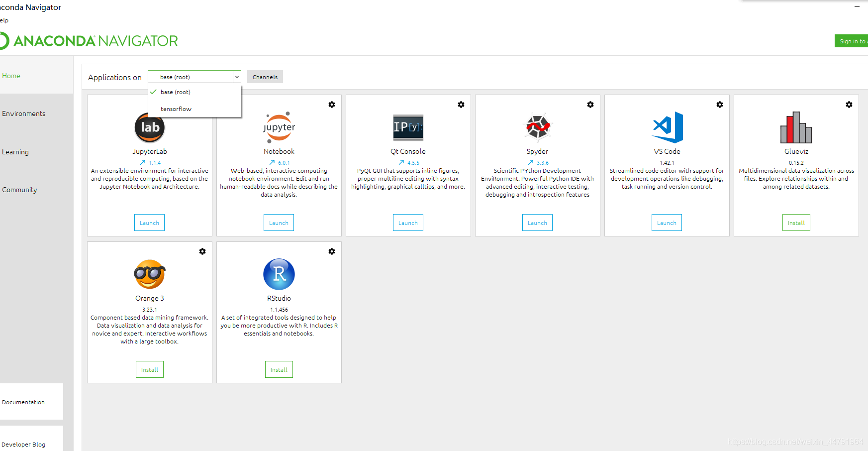Click the Orange 3 title text
This screenshot has width=868, height=451.
pyautogui.click(x=150, y=298)
